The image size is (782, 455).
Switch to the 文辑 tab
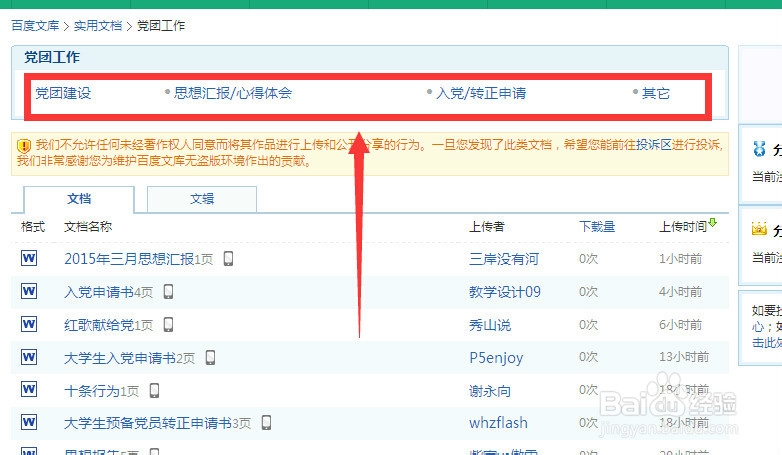click(202, 199)
